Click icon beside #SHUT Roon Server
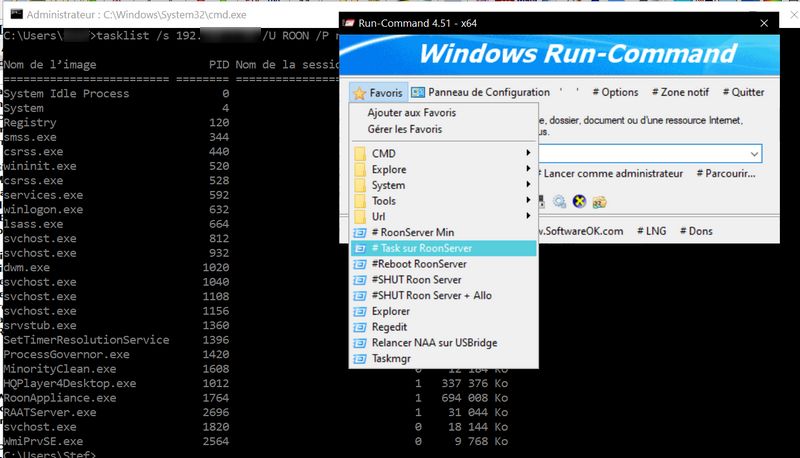This screenshot has height=458, width=800. [360, 280]
